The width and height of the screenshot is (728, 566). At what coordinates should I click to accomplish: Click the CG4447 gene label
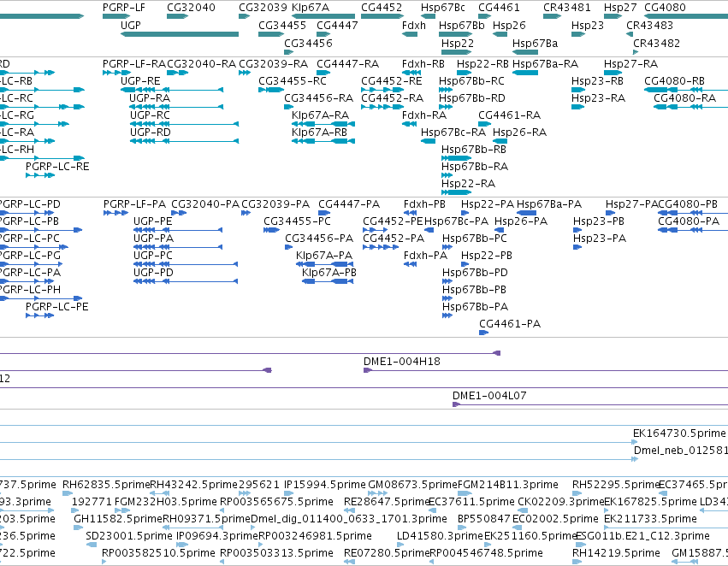point(338,26)
